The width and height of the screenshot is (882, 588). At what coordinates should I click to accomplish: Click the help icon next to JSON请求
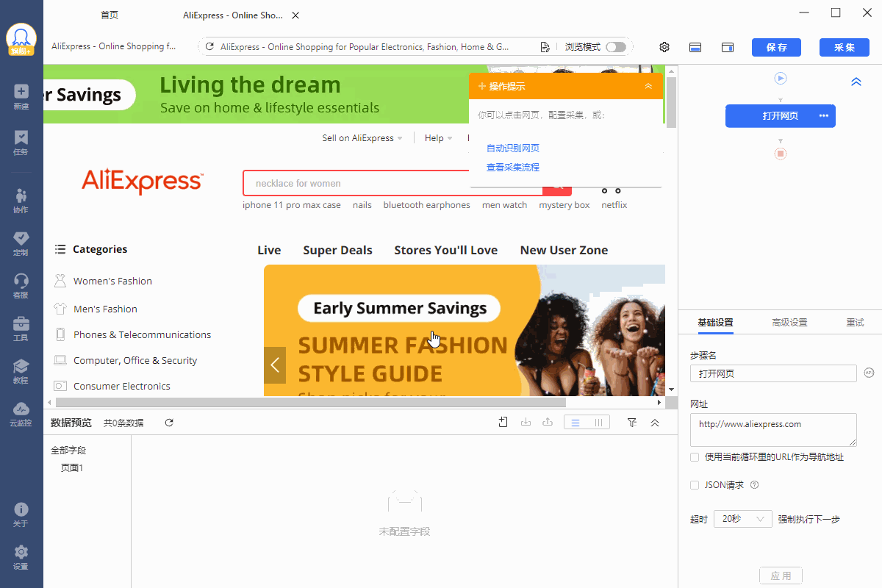tap(754, 485)
